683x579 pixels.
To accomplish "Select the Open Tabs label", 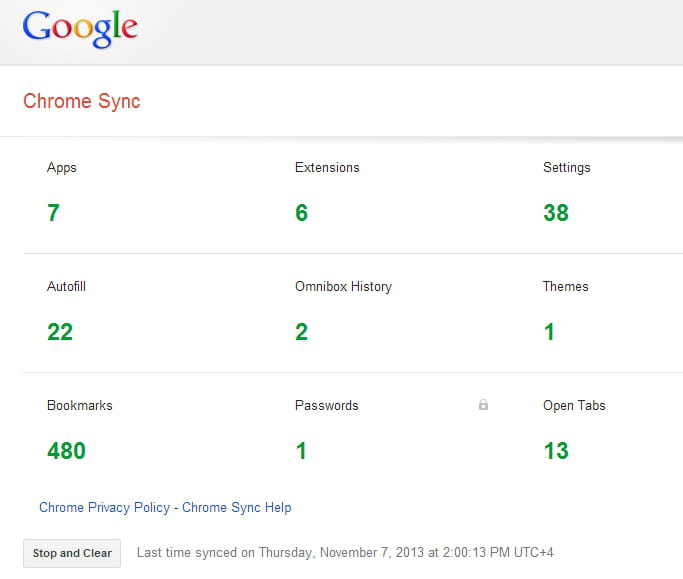I will tap(574, 406).
